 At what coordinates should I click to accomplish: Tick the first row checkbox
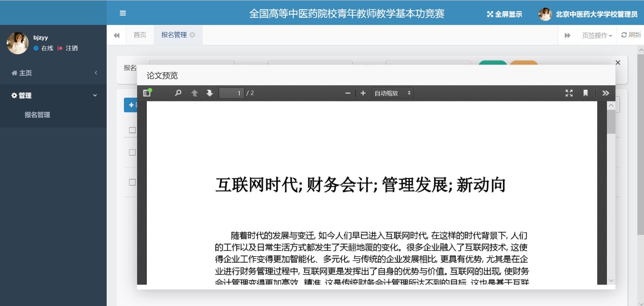(132, 152)
